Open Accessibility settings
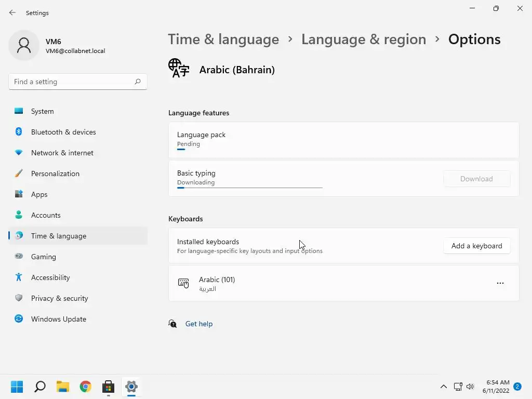The width and height of the screenshot is (532, 399). tap(50, 277)
